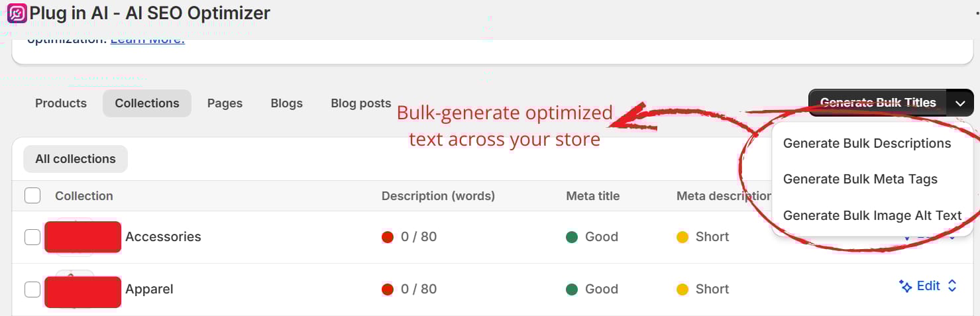Click the red status dot for Accessories description
The image size is (980, 316).
coord(388,237)
